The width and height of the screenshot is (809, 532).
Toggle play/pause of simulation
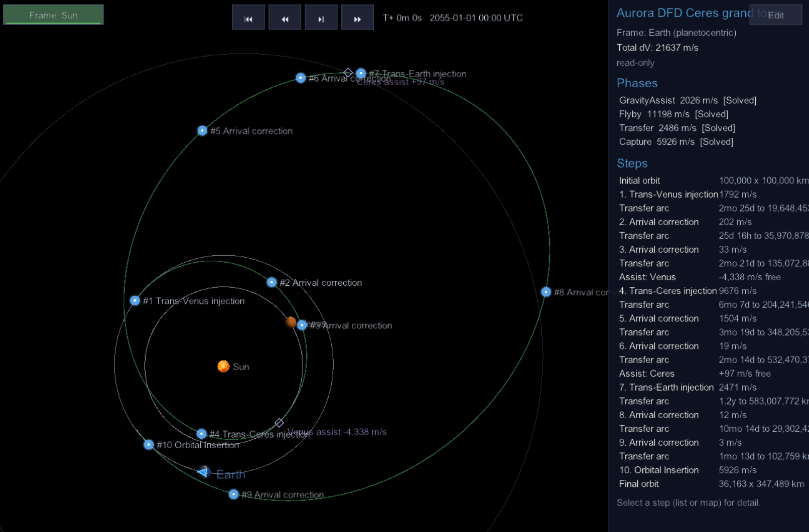321,18
